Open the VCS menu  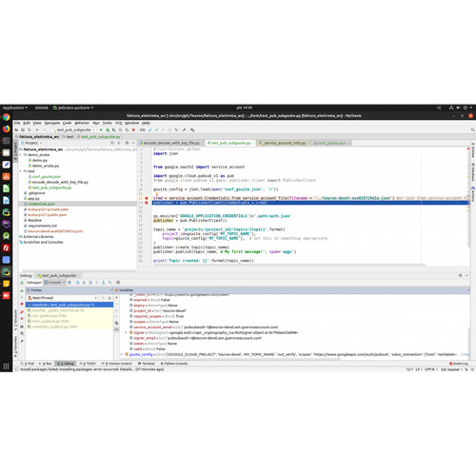[118, 123]
